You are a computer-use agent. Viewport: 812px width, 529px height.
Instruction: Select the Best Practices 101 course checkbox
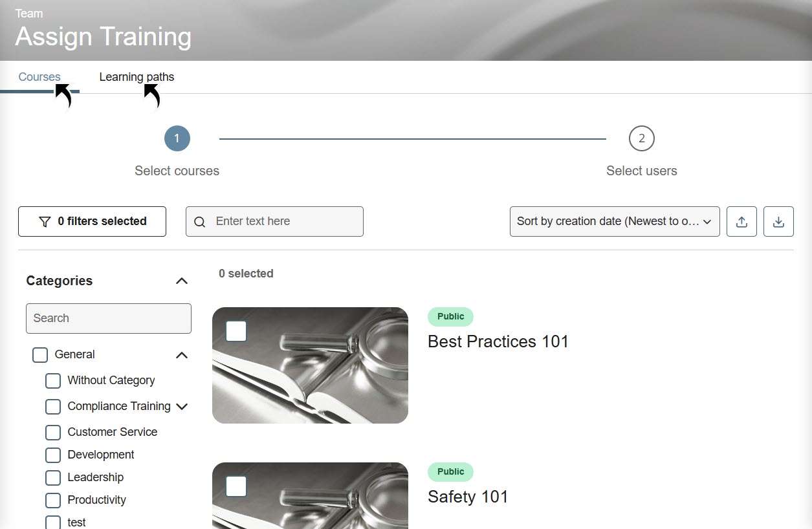pyautogui.click(x=236, y=331)
